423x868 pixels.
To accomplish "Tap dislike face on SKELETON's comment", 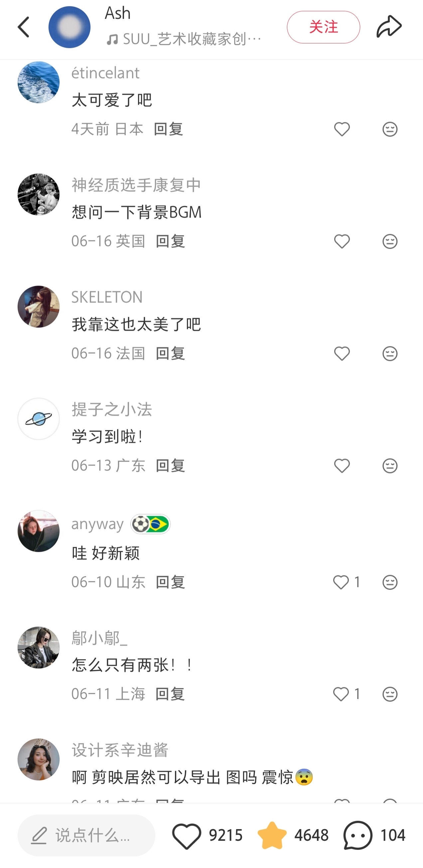I will click(390, 354).
